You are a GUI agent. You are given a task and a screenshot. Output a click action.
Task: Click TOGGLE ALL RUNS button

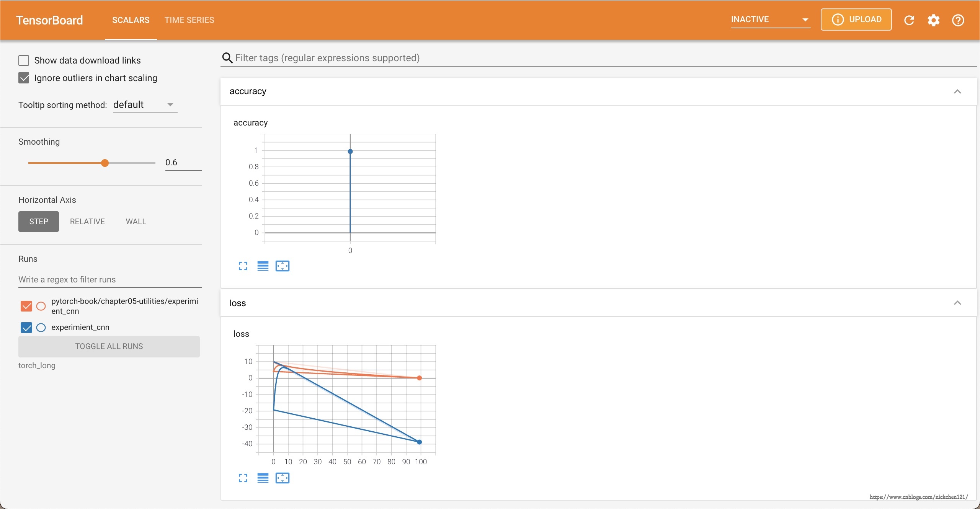pos(109,347)
